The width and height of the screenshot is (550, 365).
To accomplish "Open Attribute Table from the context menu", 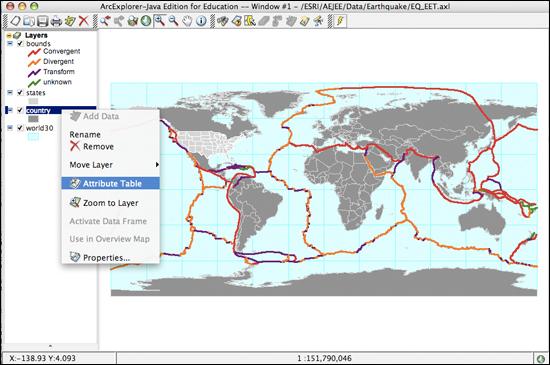I will (110, 183).
